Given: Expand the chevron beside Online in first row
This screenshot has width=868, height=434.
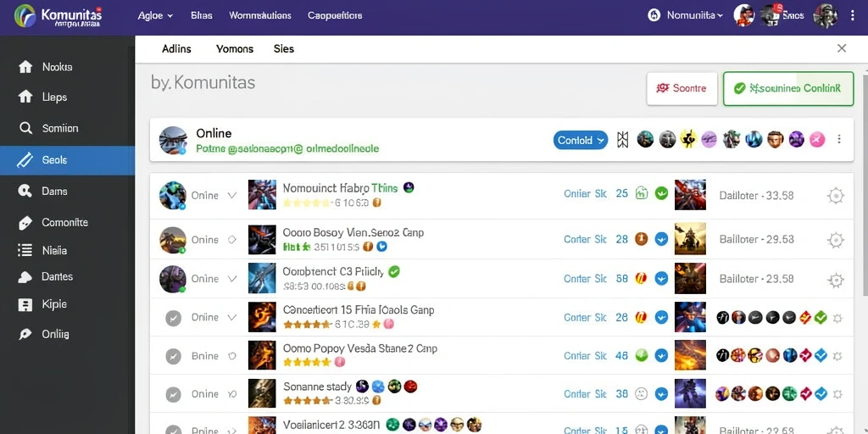Looking at the screenshot, I should click(x=232, y=196).
